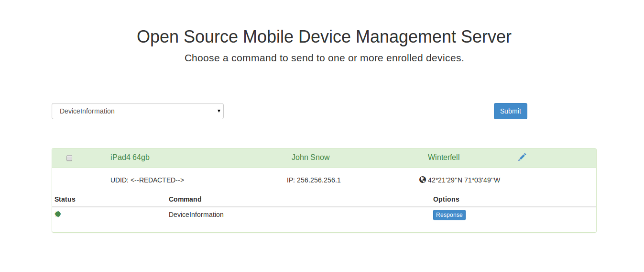Select the iPad4 64gb device name
The height and width of the screenshot is (272, 644).
pyautogui.click(x=130, y=158)
